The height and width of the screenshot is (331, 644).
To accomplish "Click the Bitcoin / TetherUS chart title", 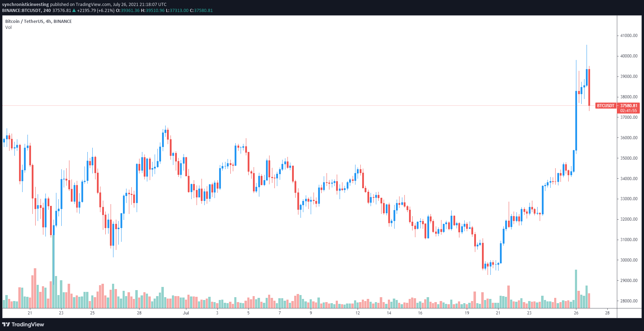I will (x=38, y=22).
